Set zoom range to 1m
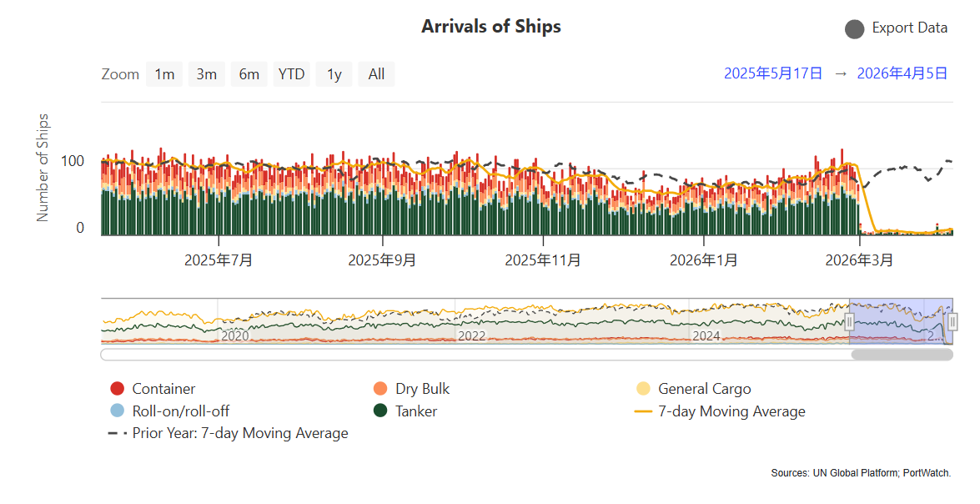Viewport: 980px width, 504px height. coord(164,74)
